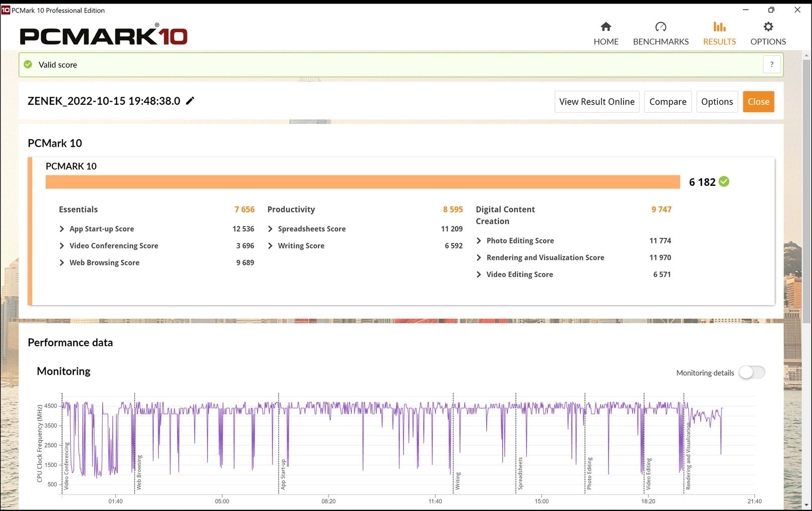Expand Video Conferencing Score details
This screenshot has height=511, width=812.
(62, 246)
